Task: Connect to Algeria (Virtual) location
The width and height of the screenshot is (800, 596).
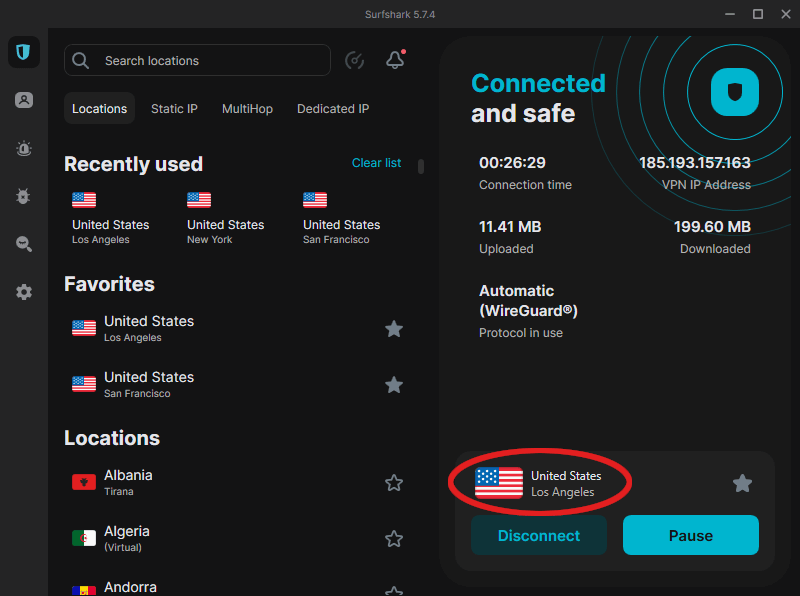Action: 237,539
